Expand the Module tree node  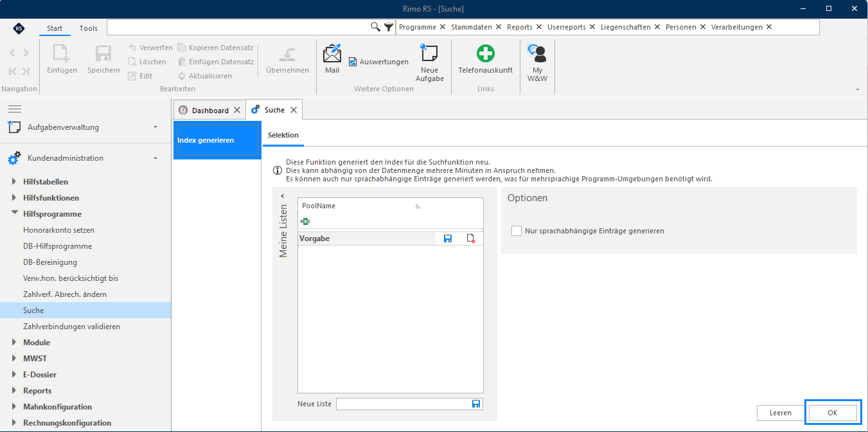15,343
